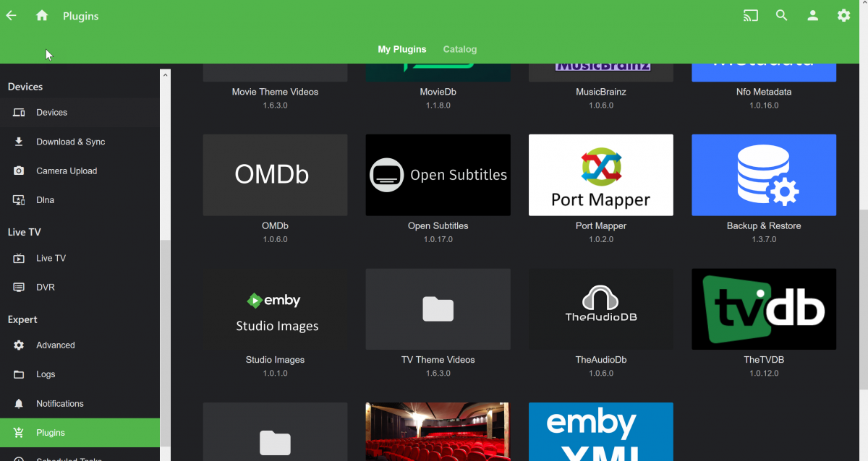The width and height of the screenshot is (868, 461).
Task: Click the sidebar scroll up arrow
Action: tap(165, 74)
